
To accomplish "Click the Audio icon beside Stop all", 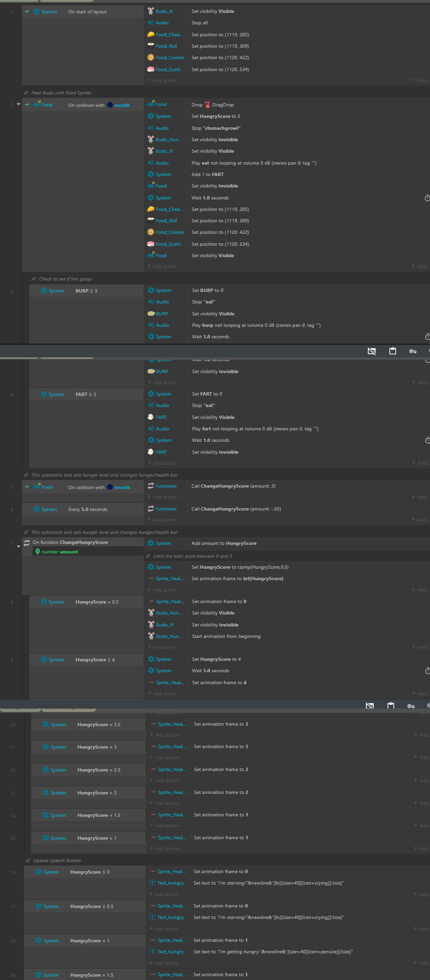I will click(151, 23).
